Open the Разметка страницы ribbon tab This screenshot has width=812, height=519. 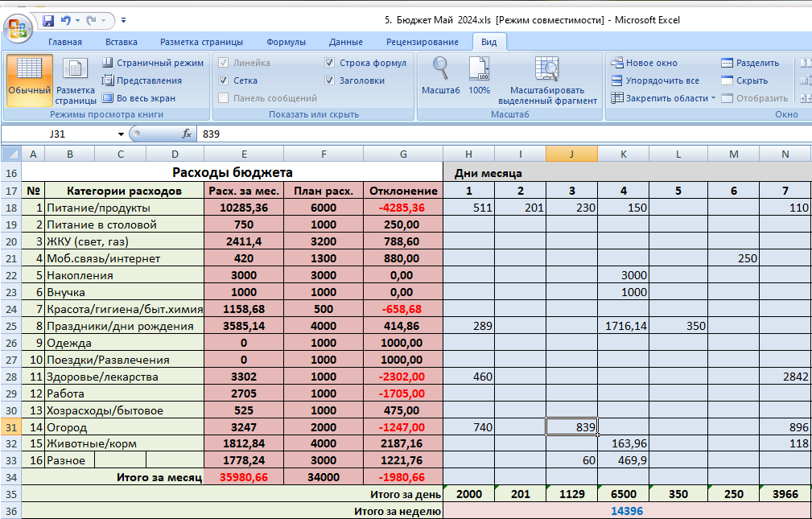click(x=201, y=42)
